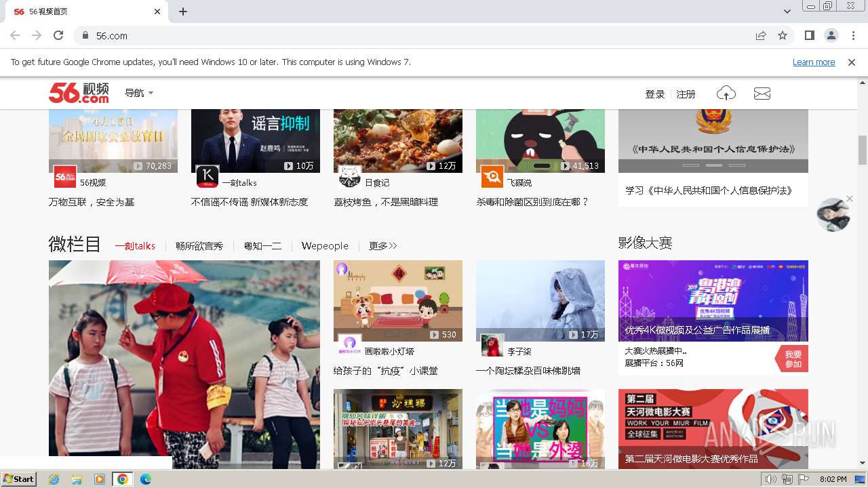Viewport: 868px width, 488px height.
Task: Open 万物互联，安全为基 video title
Action: (92, 202)
